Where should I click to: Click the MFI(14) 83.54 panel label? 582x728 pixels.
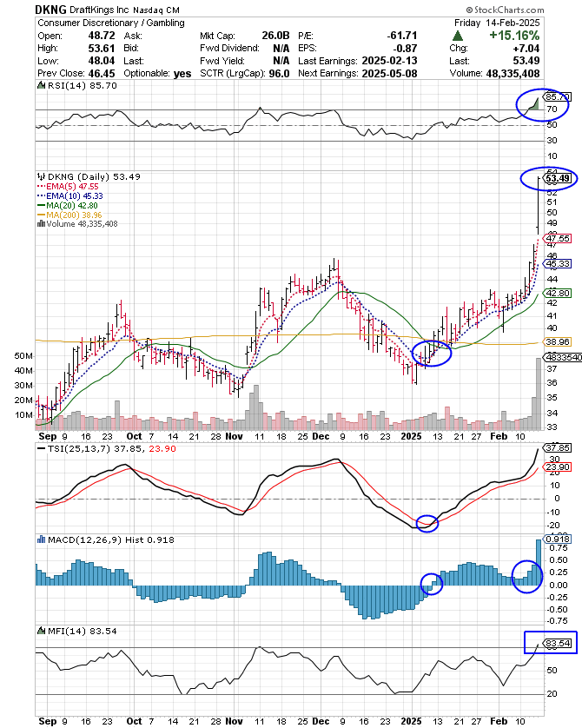(x=83, y=631)
